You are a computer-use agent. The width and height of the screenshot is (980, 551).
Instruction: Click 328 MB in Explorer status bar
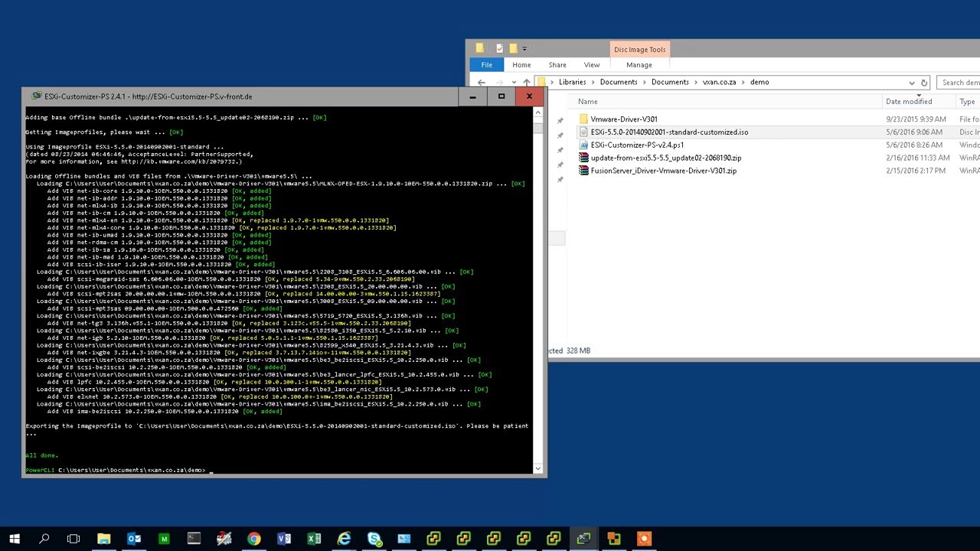point(578,350)
